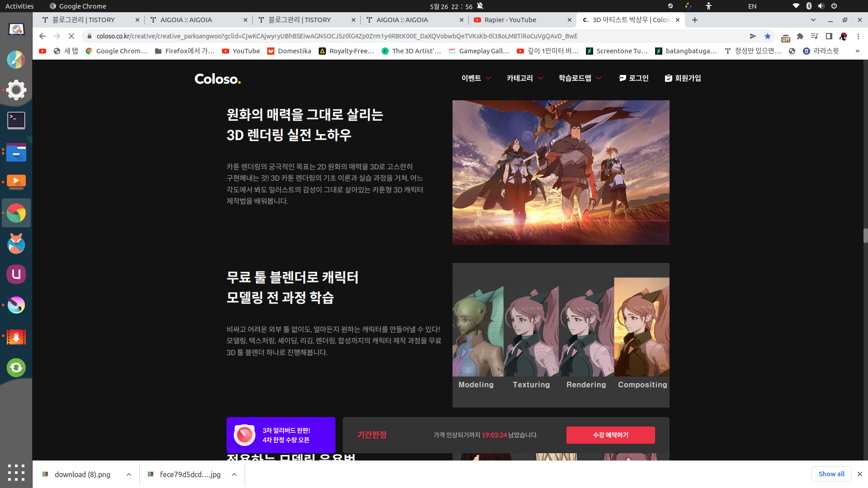This screenshot has height=488, width=868.
Task: Open Chrome's three-dot menu
Action: point(858,36)
